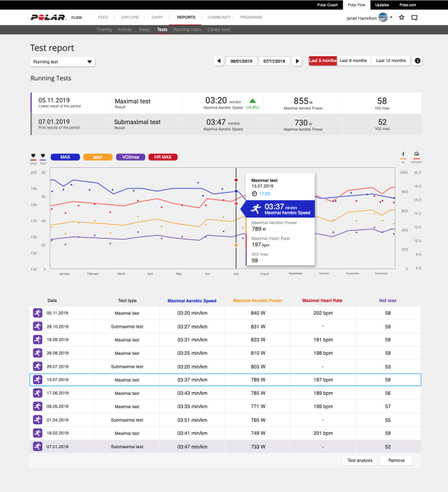Viewport: 448px width, 492px height.
Task: Click the speedometer min/km axis icon
Action: pos(416,155)
